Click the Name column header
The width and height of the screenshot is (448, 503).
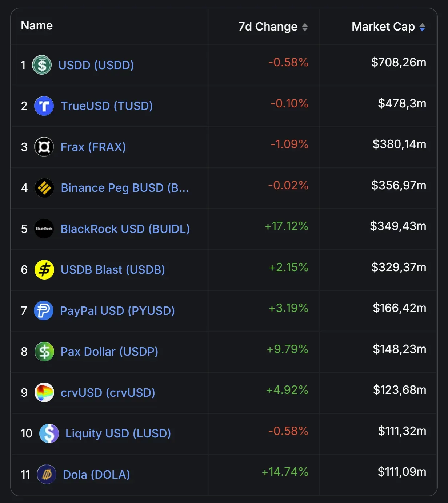tap(37, 26)
